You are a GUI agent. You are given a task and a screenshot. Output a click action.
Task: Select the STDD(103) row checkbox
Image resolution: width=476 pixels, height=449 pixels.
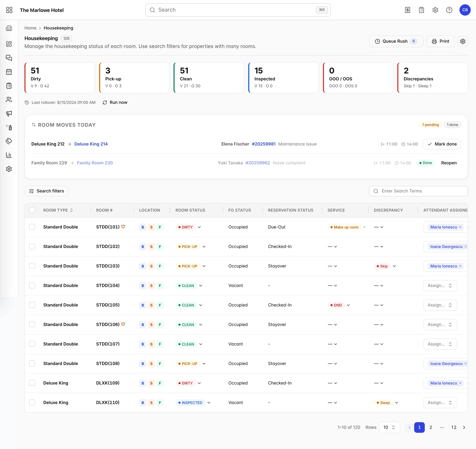point(32,266)
